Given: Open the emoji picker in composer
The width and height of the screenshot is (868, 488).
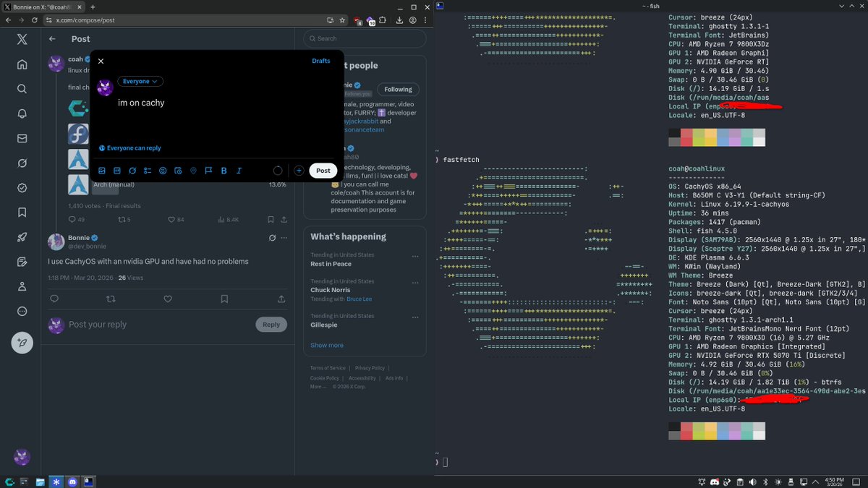Looking at the screenshot, I should point(163,171).
